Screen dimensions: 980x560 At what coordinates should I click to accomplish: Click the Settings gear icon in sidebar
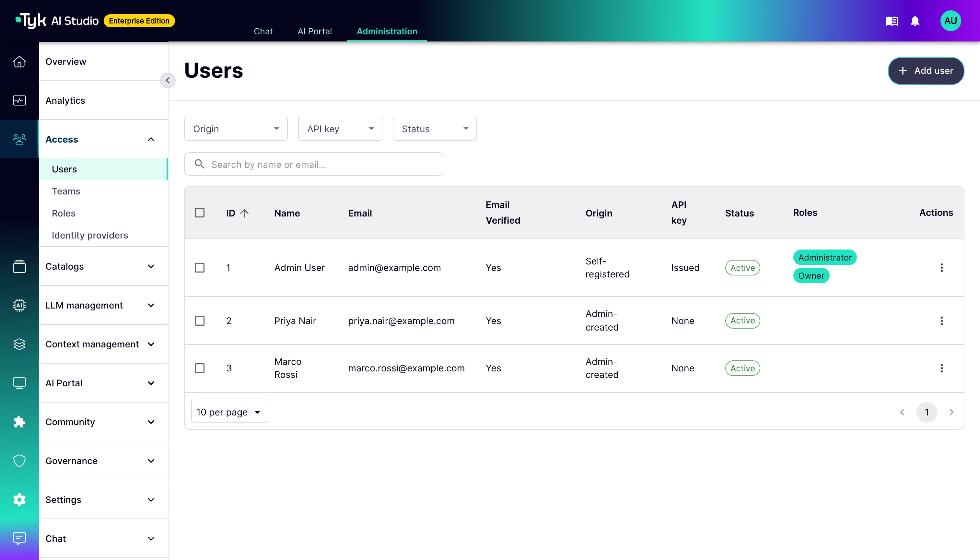coord(19,500)
